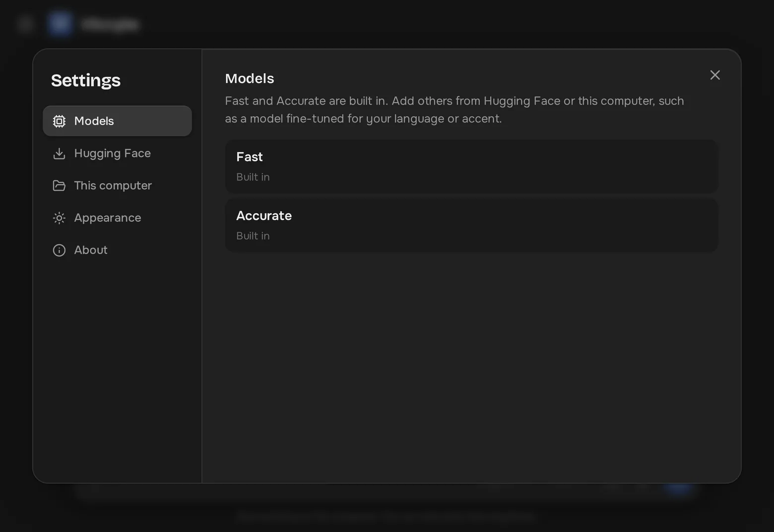Screen dimensions: 774x532
Task: Click the Settings heading text
Action: click(86, 80)
